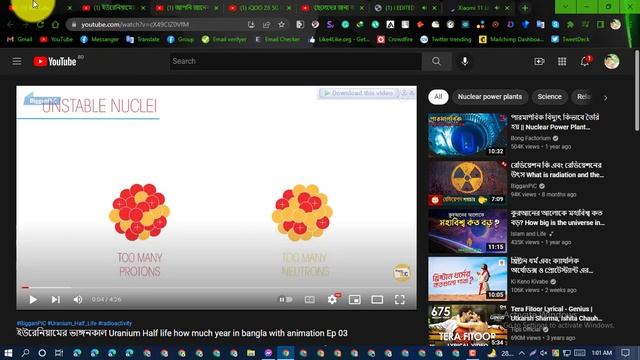Play the Unstable Nuclei video
The width and height of the screenshot is (640, 360).
pos(33,300)
